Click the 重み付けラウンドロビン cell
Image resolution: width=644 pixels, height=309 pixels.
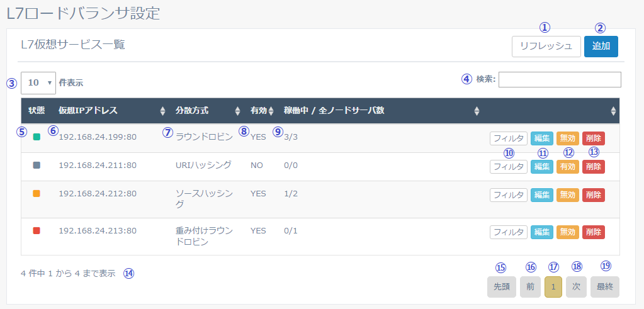click(204, 236)
